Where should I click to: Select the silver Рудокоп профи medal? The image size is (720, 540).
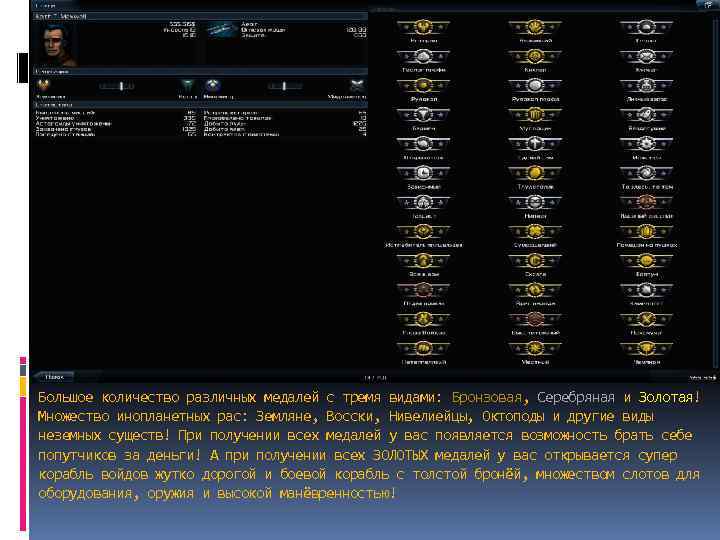point(534,86)
